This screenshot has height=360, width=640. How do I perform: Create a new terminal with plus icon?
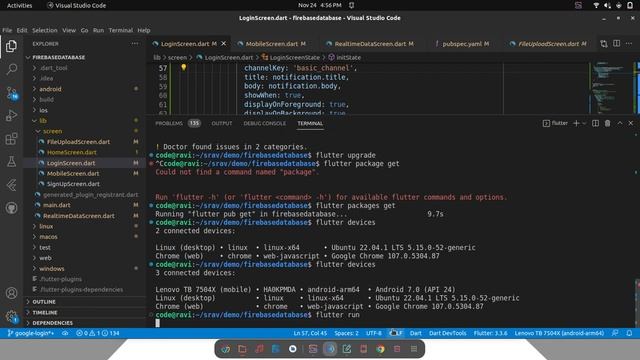[576, 123]
